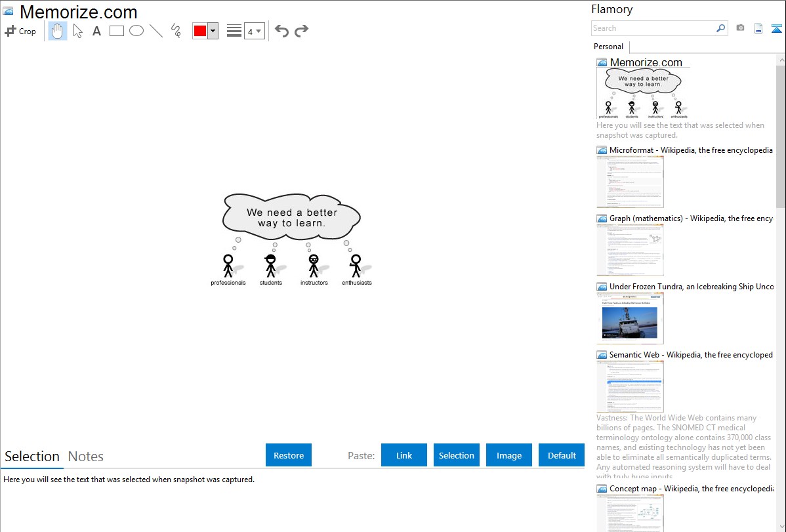Click the 'Vastness: The World Wide Web' text
Image resolution: width=786 pixels, height=532 pixels.
pos(684,447)
